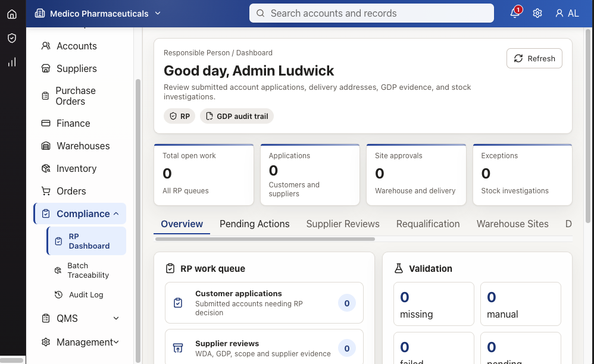594x364 pixels.
Task: Open the bar chart analytics icon
Action: (12, 62)
